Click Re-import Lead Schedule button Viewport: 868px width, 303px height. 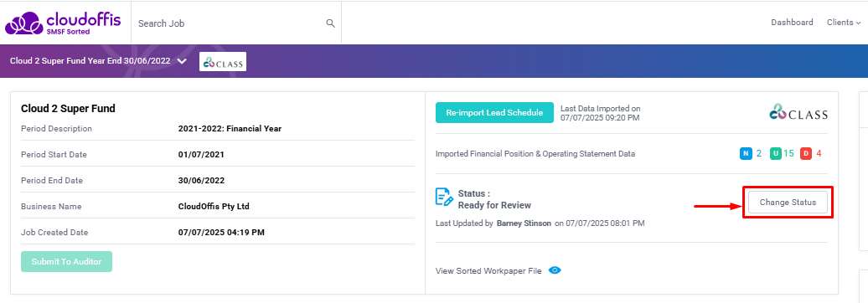coord(494,112)
